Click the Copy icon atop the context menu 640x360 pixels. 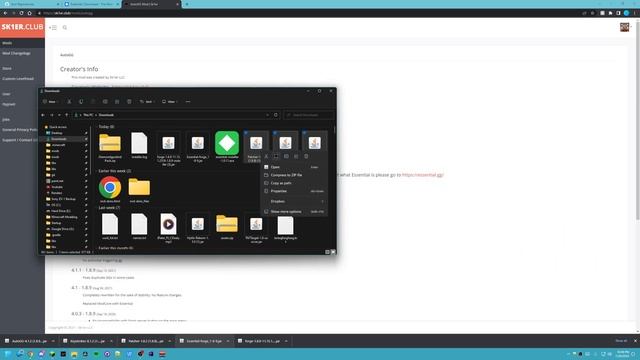click(276, 156)
